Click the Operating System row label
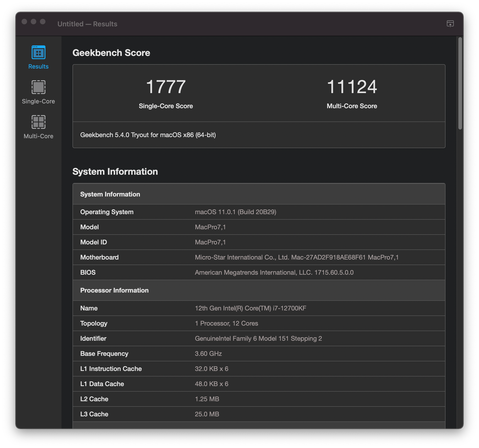 point(107,212)
